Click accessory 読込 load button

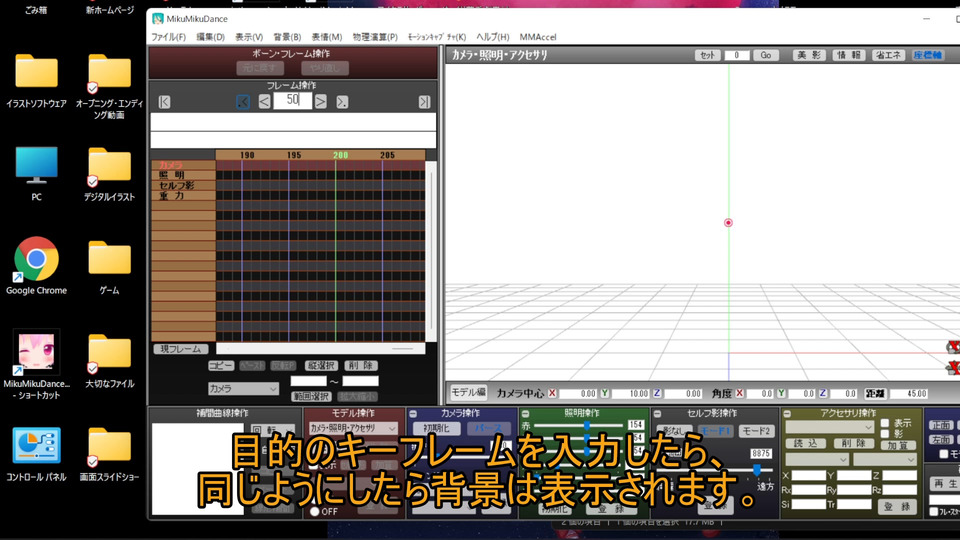pos(805,443)
